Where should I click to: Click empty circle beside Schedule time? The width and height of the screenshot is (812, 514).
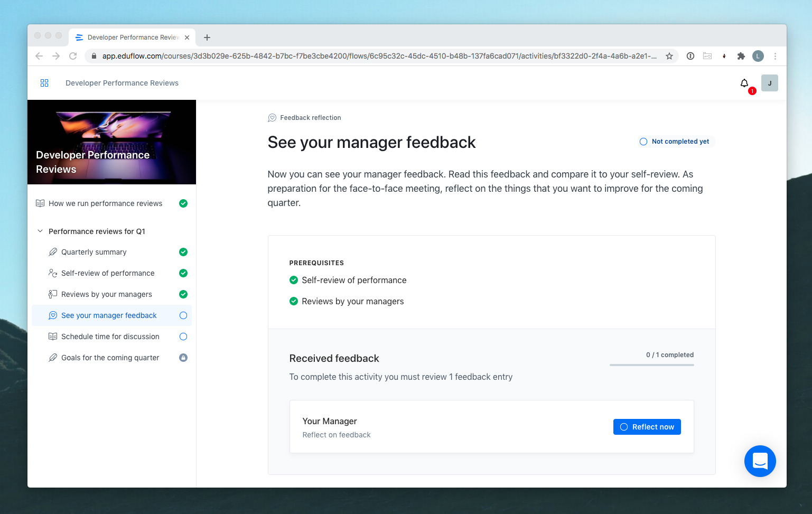183,337
